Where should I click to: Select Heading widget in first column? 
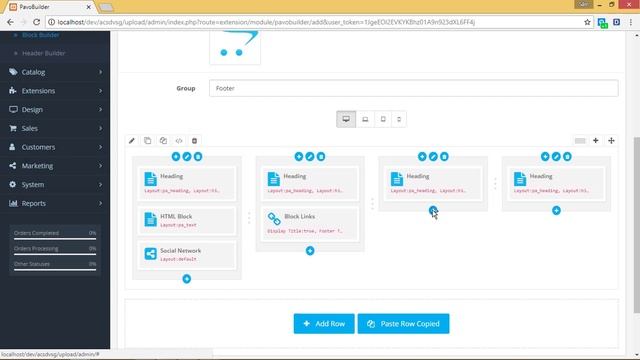click(187, 183)
